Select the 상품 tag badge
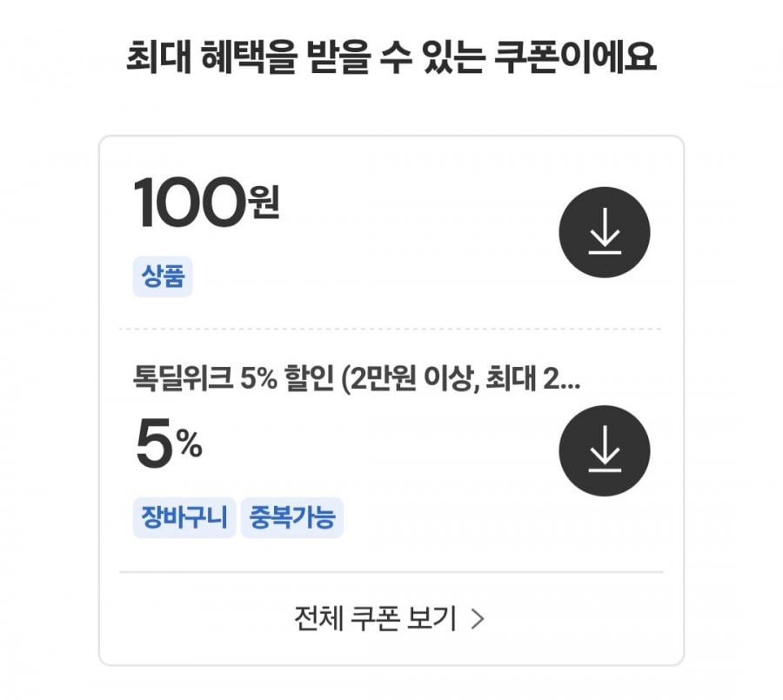This screenshot has width=783, height=700. pos(163,277)
